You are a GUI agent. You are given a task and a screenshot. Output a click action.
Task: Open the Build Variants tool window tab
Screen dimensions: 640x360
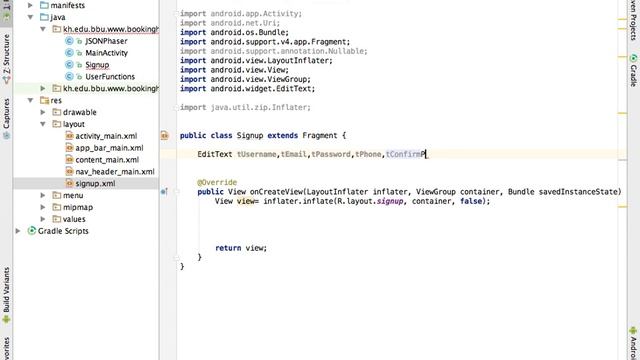[x=6, y=295]
